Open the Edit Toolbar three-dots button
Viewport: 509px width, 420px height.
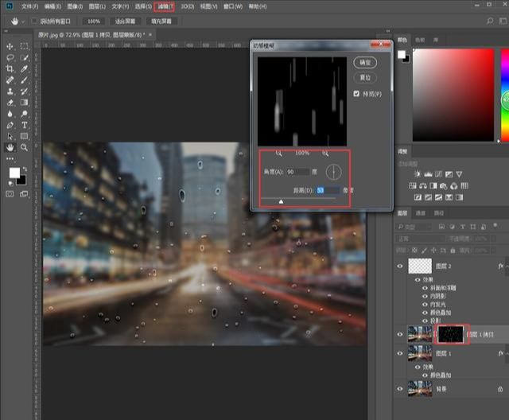[10, 159]
